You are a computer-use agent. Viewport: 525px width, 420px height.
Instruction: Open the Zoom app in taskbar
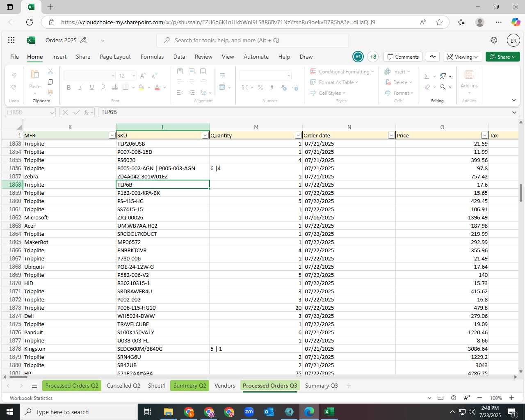pyautogui.click(x=249, y=411)
